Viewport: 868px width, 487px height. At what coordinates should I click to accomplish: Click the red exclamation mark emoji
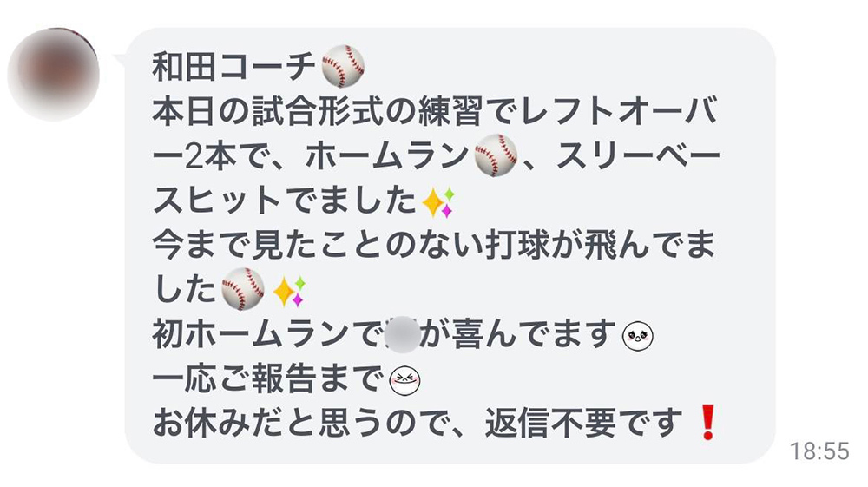708,422
